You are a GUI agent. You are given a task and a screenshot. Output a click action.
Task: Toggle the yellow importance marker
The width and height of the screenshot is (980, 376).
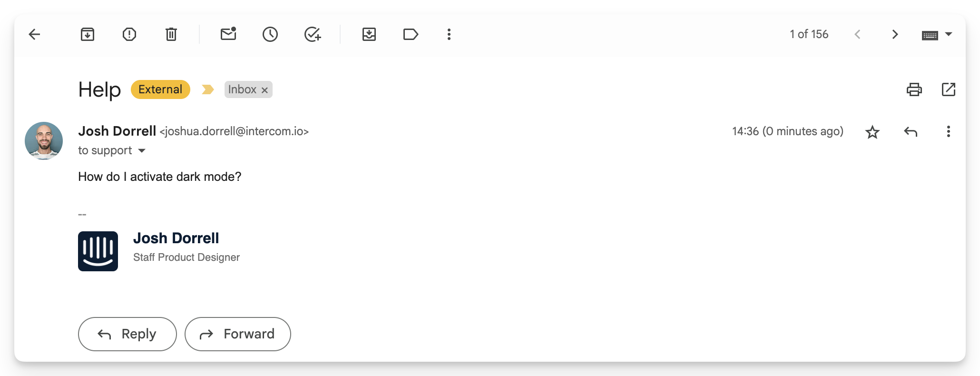207,89
